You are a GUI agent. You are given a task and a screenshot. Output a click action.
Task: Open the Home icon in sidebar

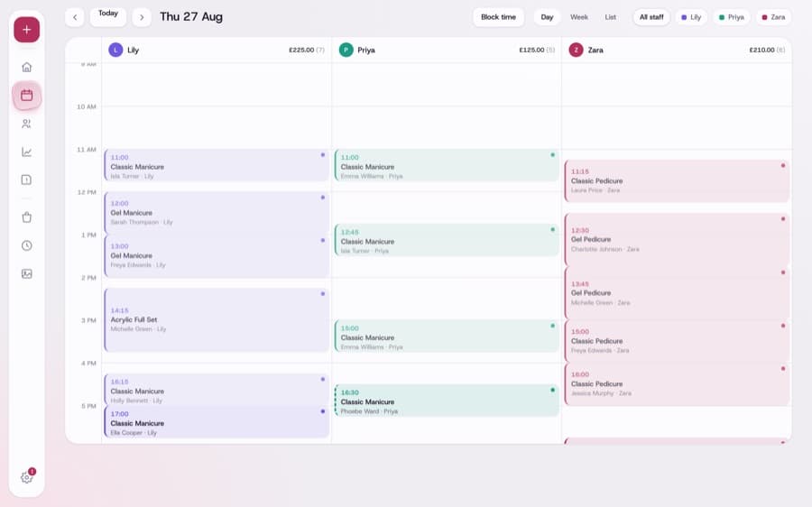tap(26, 67)
